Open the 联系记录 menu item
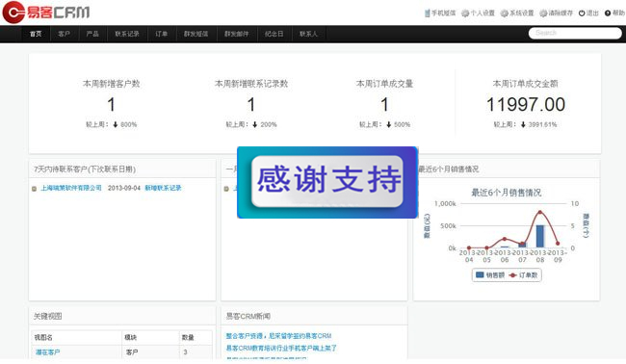 pos(127,34)
